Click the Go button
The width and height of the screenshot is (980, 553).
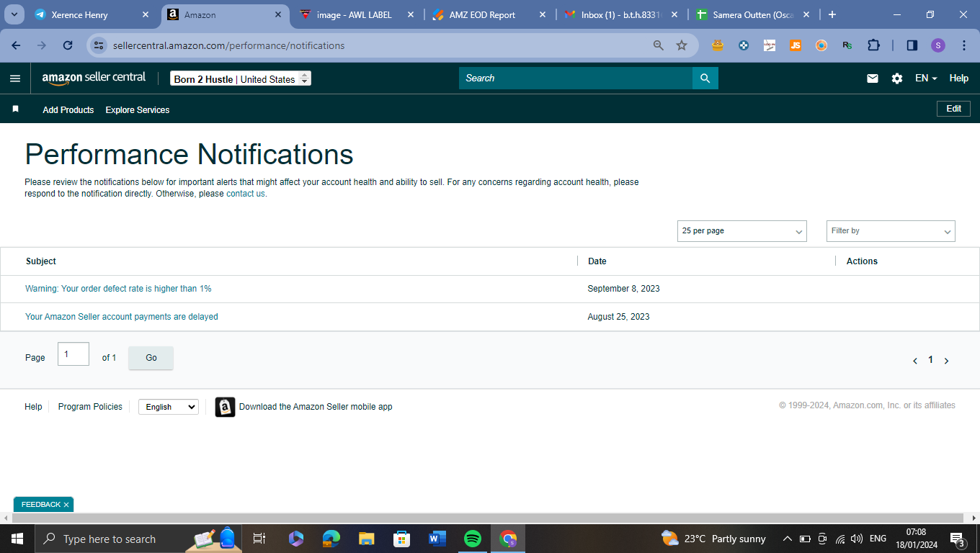[151, 358]
